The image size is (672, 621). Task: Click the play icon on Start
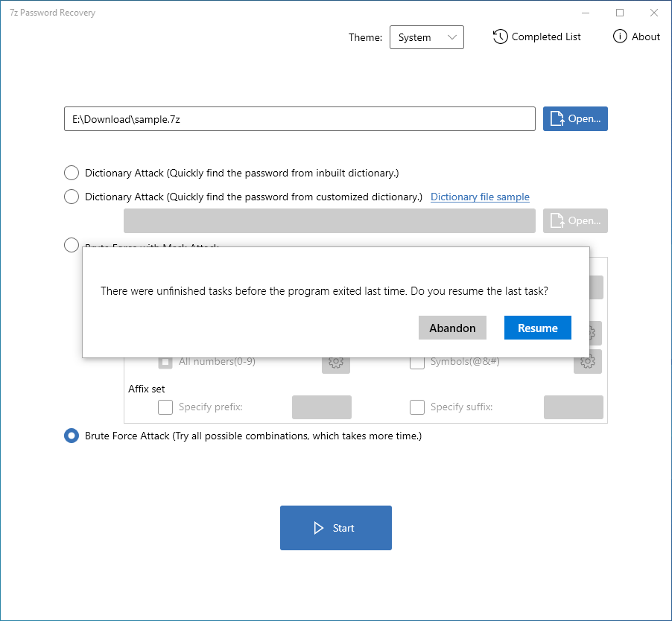(x=319, y=528)
